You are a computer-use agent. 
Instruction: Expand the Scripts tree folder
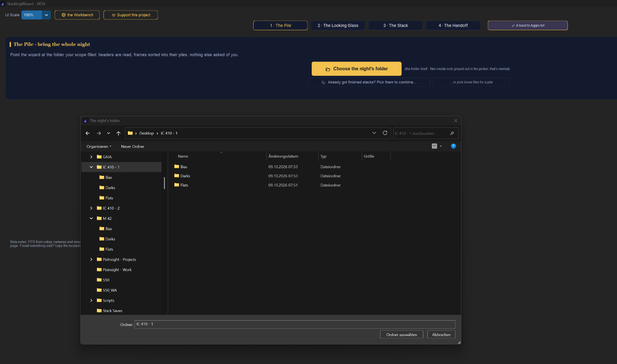coord(91,301)
